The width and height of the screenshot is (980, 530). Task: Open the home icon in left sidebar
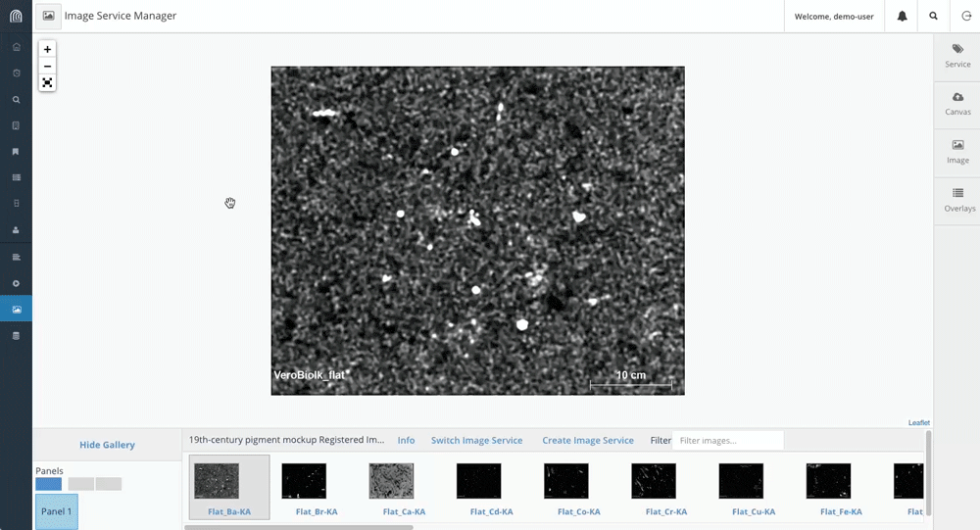pos(17,47)
